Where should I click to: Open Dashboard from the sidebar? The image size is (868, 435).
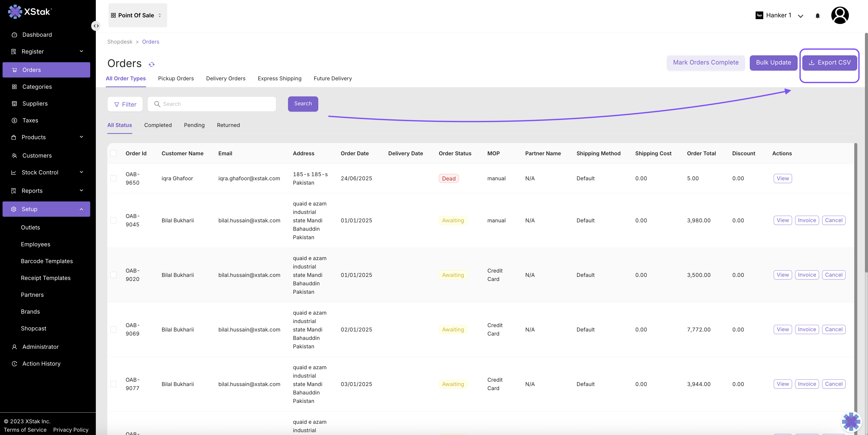point(37,35)
